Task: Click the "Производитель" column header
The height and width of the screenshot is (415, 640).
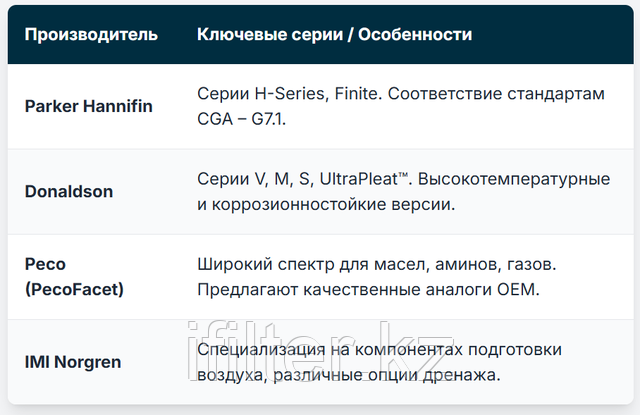Action: [91, 35]
